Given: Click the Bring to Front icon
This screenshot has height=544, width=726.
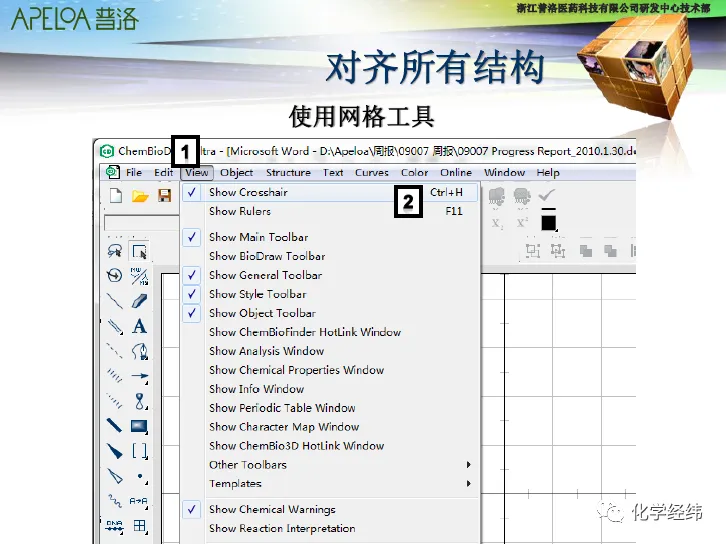Looking at the screenshot, I should coord(586,251).
